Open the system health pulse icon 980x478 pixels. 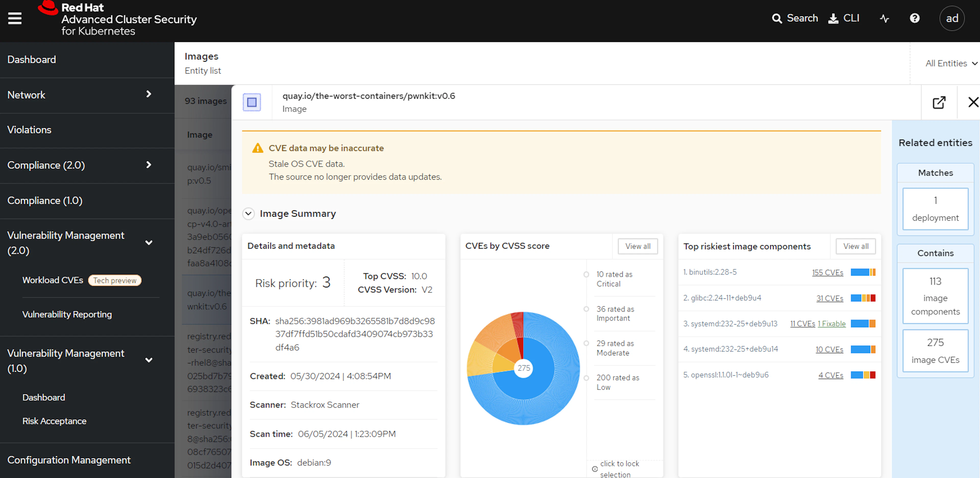[x=884, y=19]
